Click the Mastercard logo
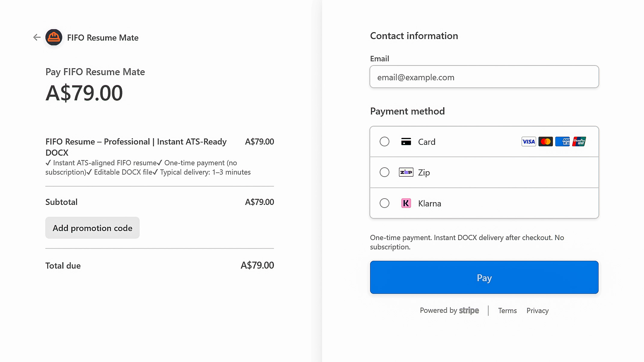 point(545,141)
